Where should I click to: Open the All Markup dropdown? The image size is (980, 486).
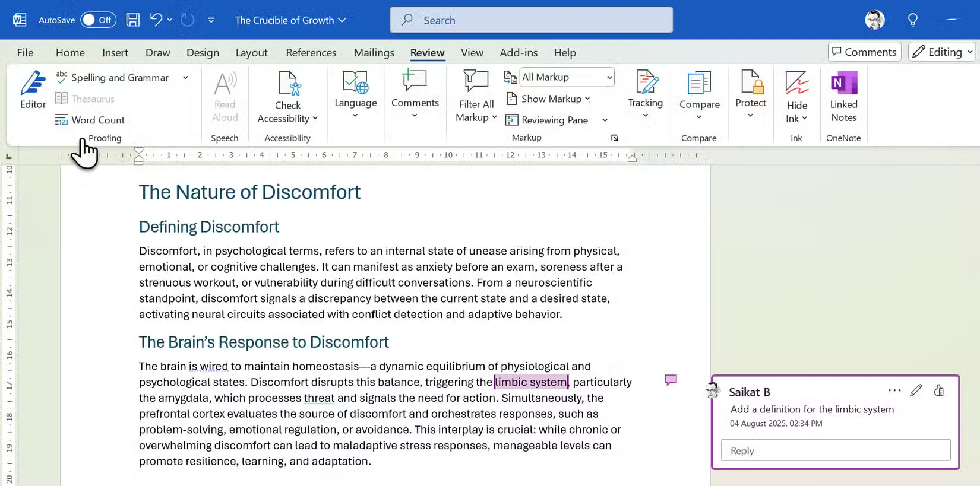pyautogui.click(x=567, y=77)
